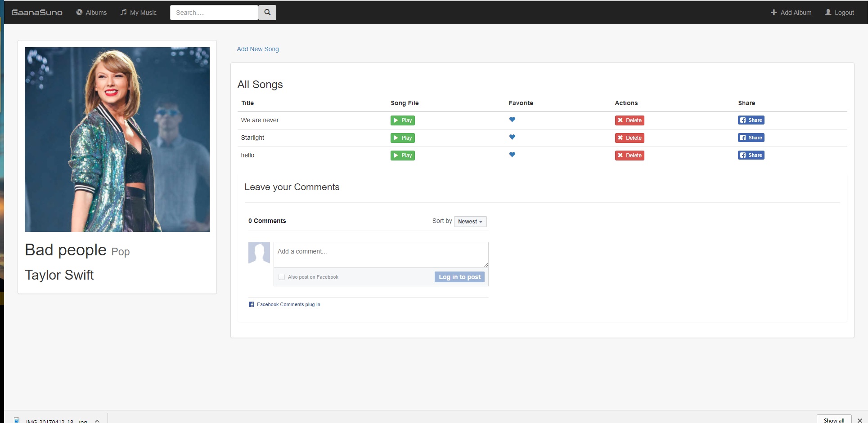Delete the song hello
868x423 pixels.
click(630, 156)
